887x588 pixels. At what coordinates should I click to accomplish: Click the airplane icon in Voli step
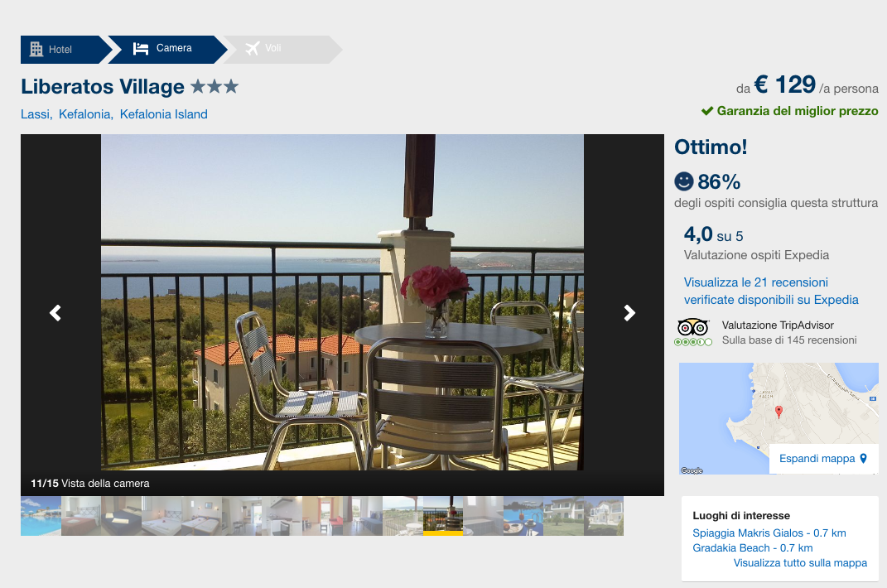(x=253, y=49)
